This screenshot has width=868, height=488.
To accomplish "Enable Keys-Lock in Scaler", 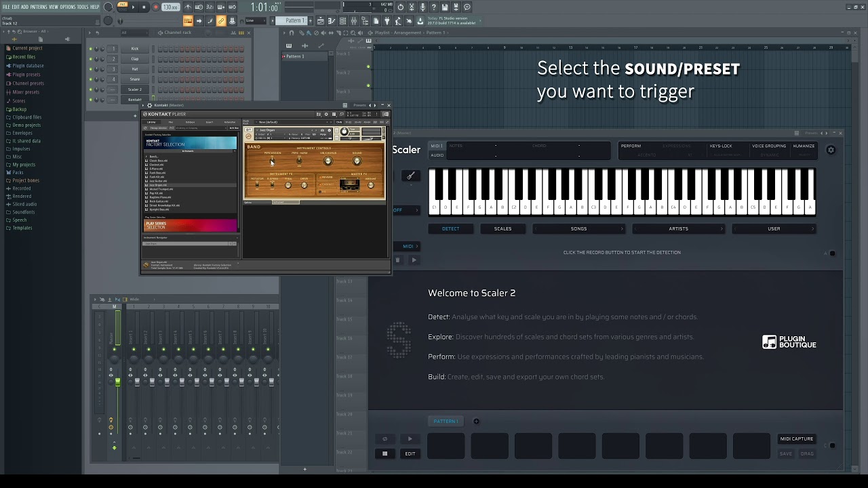I will coord(720,146).
